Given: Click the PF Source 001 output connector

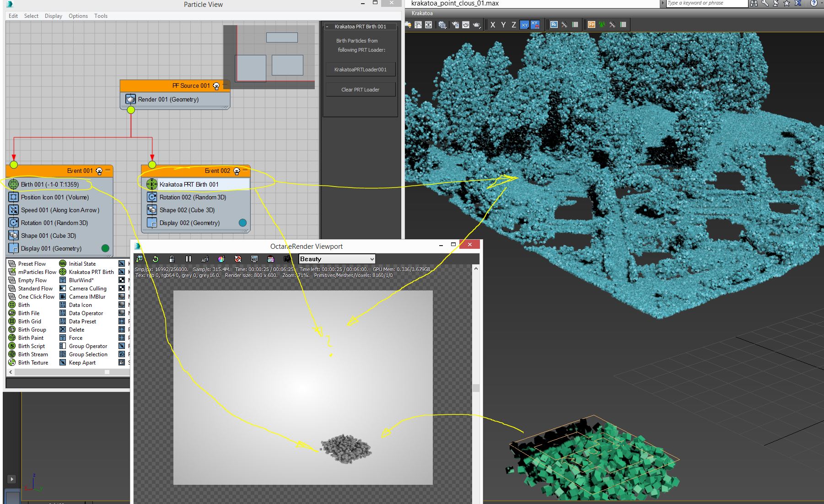Looking at the screenshot, I should [131, 110].
